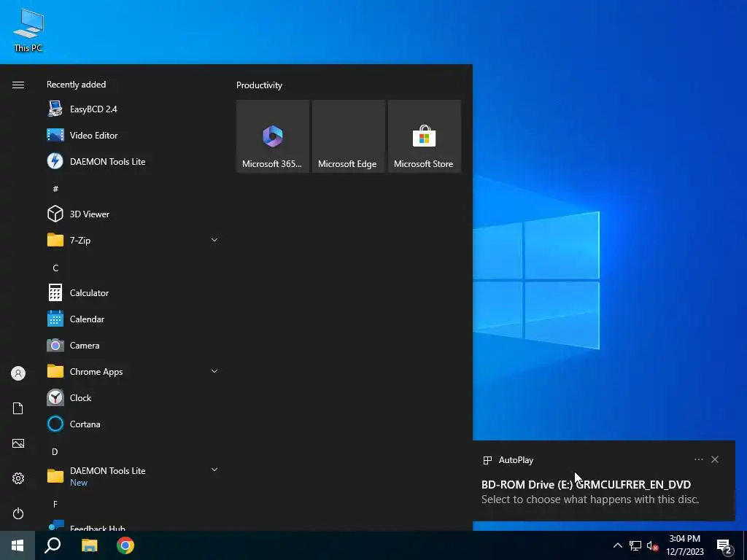
Task: Click the C letter group header
Action: [x=55, y=268]
